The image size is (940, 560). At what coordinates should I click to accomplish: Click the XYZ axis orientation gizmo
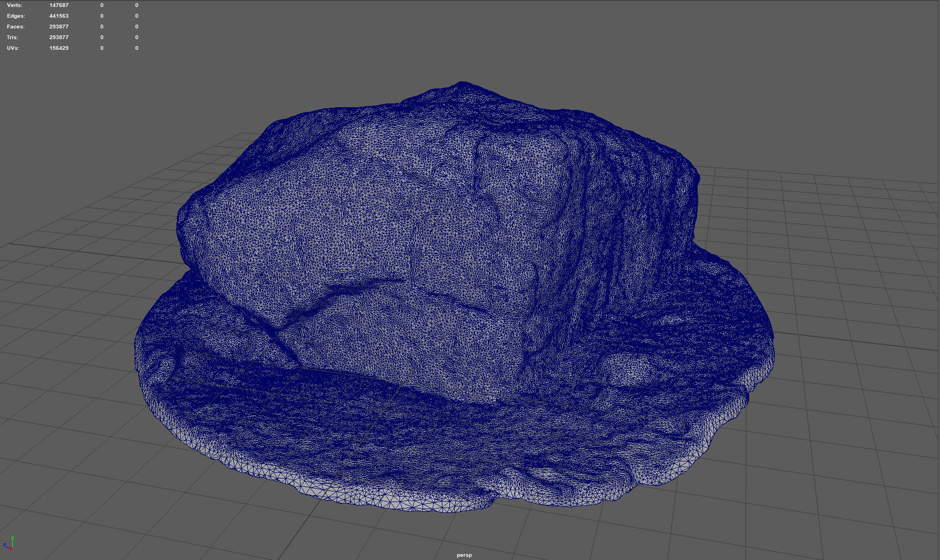click(x=9, y=543)
